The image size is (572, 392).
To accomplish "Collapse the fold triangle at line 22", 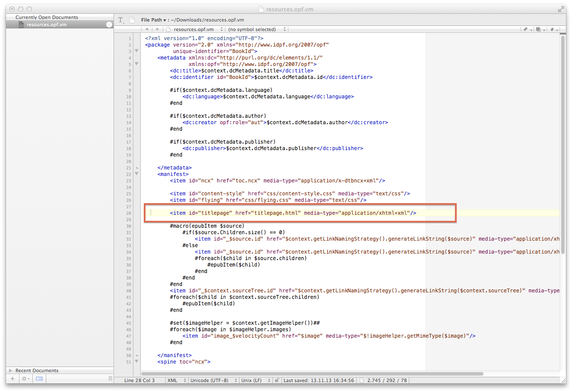I will [x=137, y=174].
